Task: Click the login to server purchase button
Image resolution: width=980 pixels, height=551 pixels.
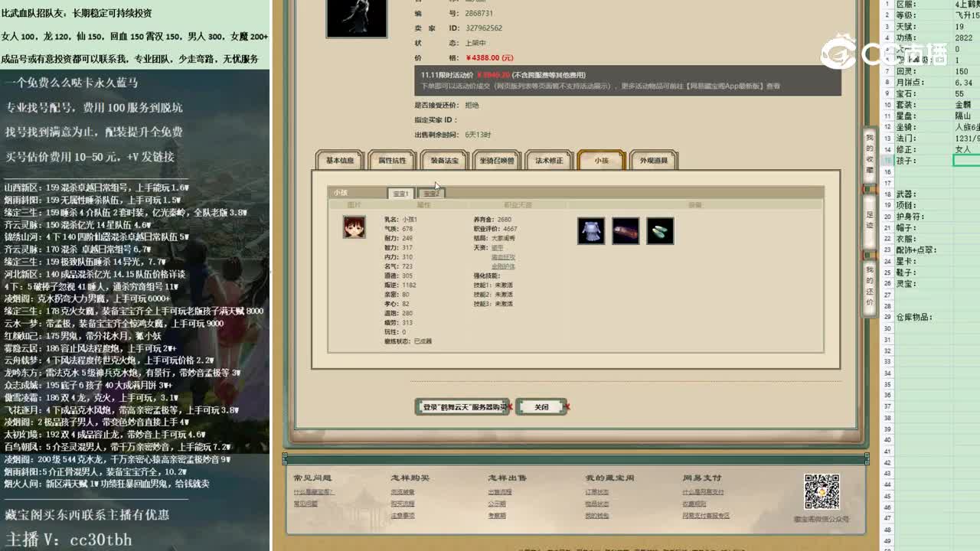Action: coord(462,407)
